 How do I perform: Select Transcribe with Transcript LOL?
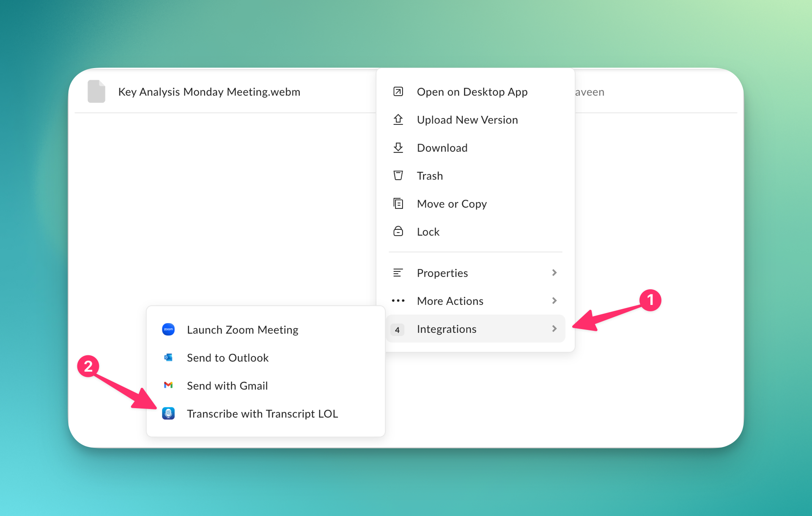click(262, 414)
